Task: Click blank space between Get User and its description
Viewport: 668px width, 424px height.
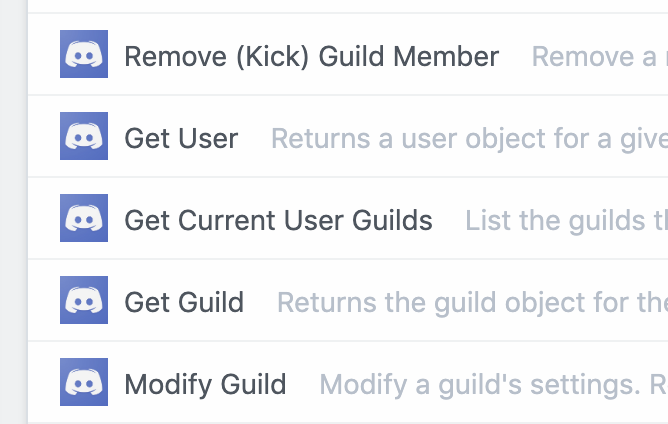Action: [255, 138]
